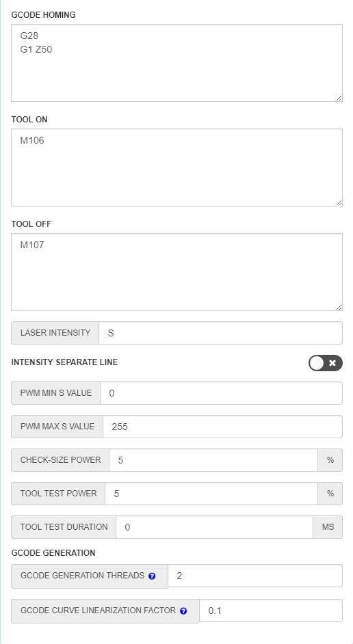Click the resize grip of Tool Off textarea
This screenshot has height=644, width=353.
[x=339, y=307]
